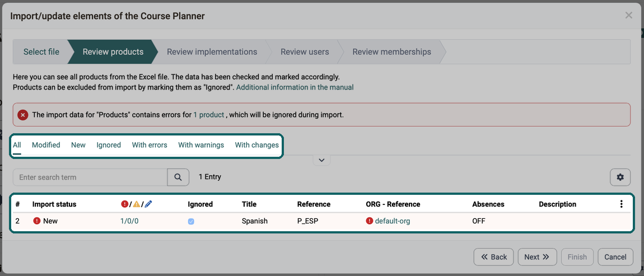Viewport: 644px width, 276px height.
Task: Focus the Enter search term field
Action: pos(90,177)
